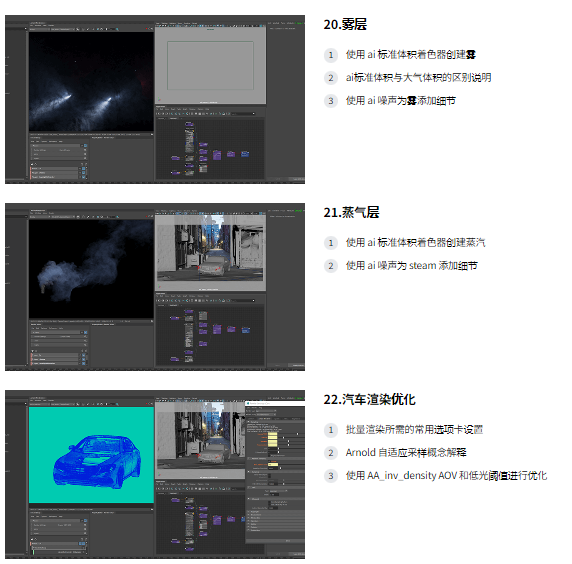Open the fog layer lesson 20 thumbnail
The width and height of the screenshot is (572, 564).
point(155,99)
